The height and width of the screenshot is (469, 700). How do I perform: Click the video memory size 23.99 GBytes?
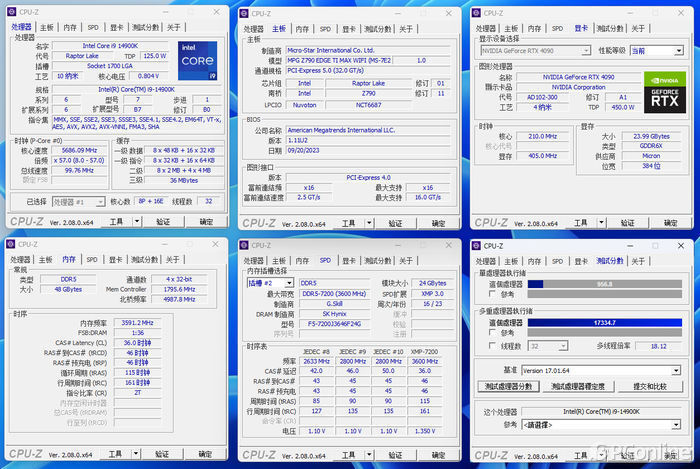pyautogui.click(x=651, y=137)
